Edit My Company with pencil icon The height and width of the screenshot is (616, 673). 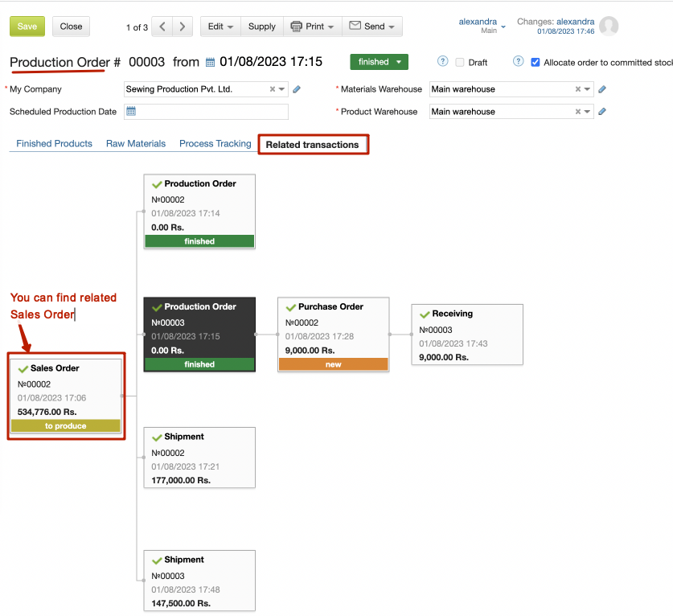coord(297,89)
